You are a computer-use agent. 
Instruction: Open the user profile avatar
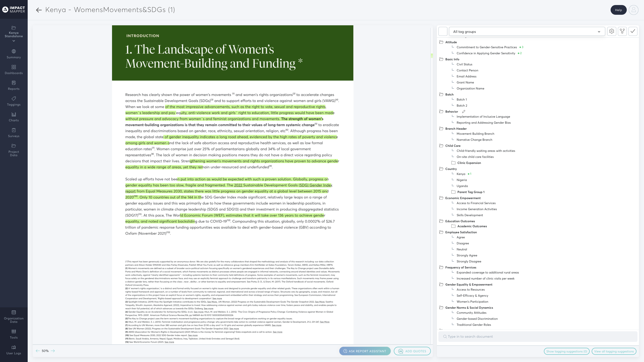(x=633, y=10)
